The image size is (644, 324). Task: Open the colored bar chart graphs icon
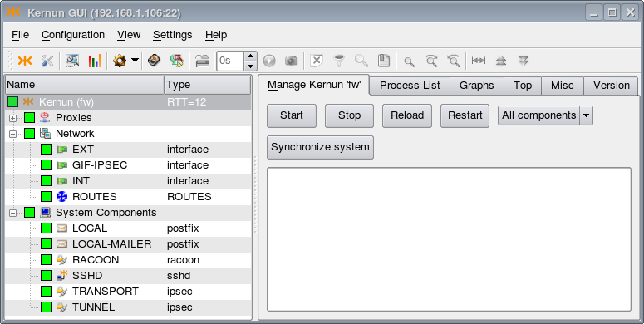click(95, 61)
